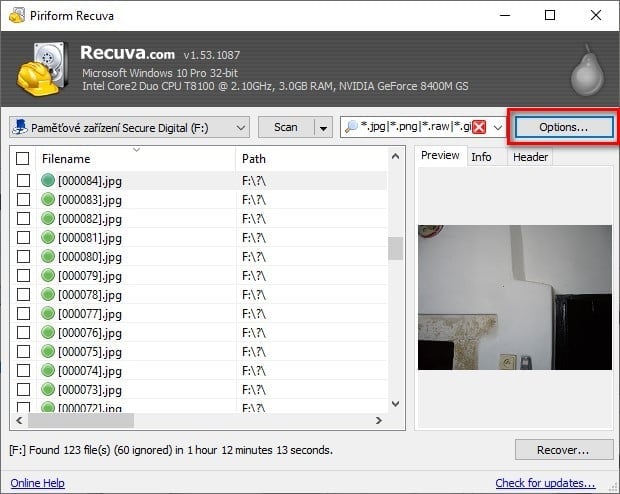The width and height of the screenshot is (620, 494).
Task: Click the Check for updates link
Action: [545, 483]
